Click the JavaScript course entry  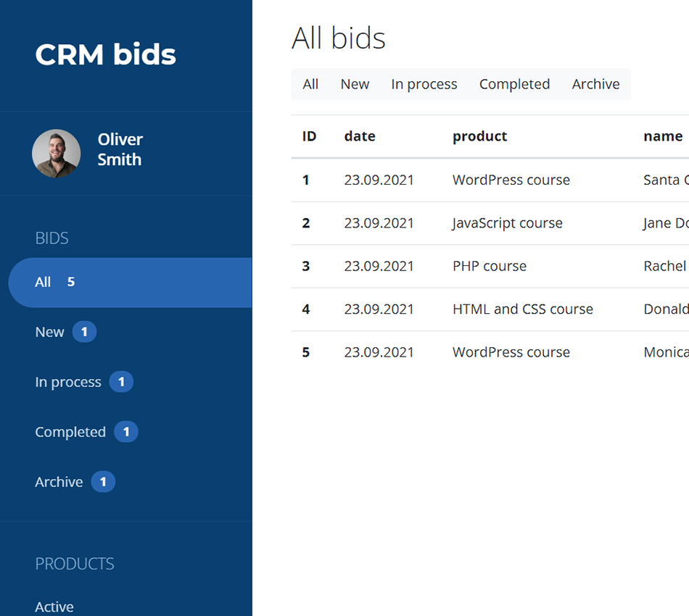click(507, 223)
